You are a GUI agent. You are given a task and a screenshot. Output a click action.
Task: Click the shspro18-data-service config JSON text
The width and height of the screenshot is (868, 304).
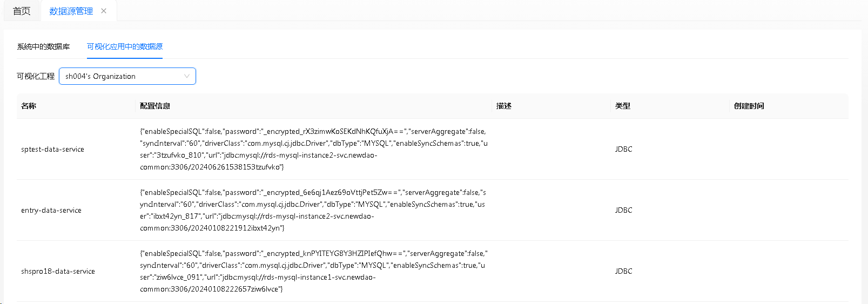coord(314,271)
